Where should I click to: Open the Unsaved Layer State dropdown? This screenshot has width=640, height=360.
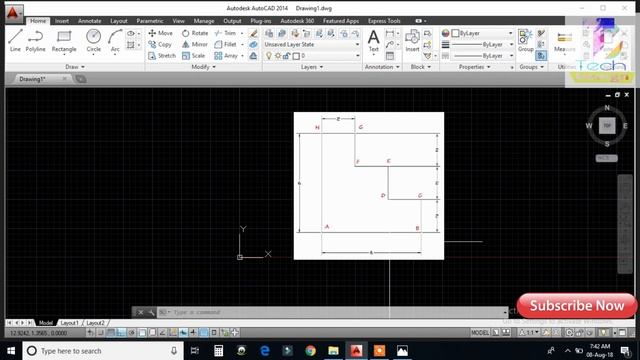point(312,44)
